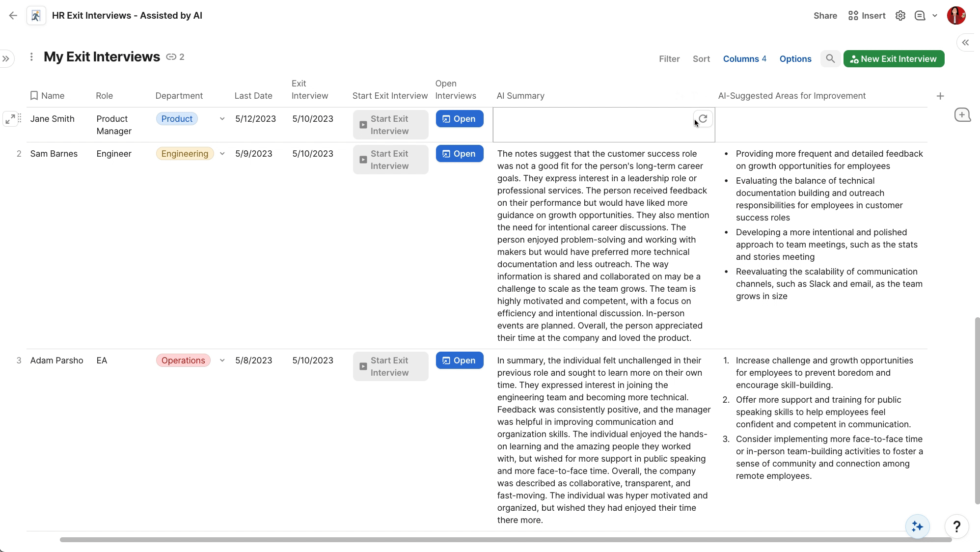Image resolution: width=980 pixels, height=552 pixels.
Task: Click the help question mark icon
Action: pyautogui.click(x=956, y=526)
